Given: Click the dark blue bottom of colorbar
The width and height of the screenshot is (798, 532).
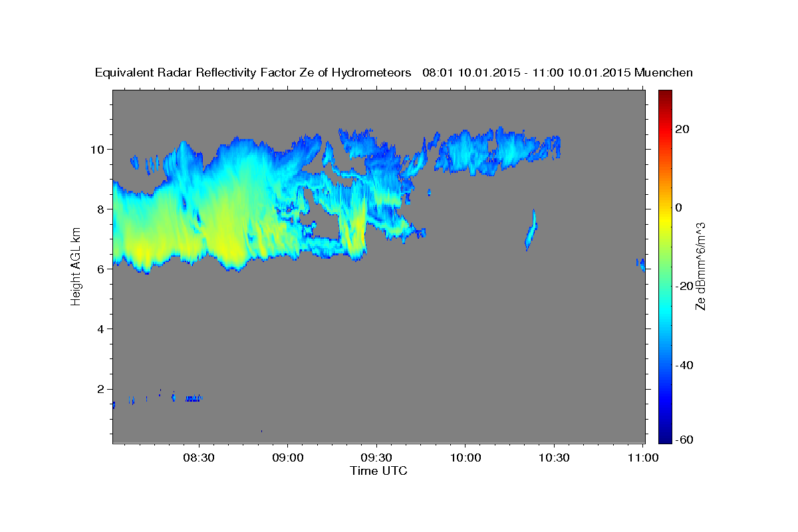Looking at the screenshot, I should coord(665,436).
